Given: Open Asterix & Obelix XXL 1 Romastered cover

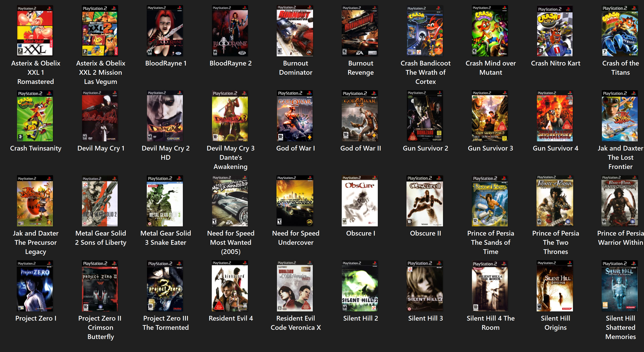Looking at the screenshot, I should click(35, 31).
